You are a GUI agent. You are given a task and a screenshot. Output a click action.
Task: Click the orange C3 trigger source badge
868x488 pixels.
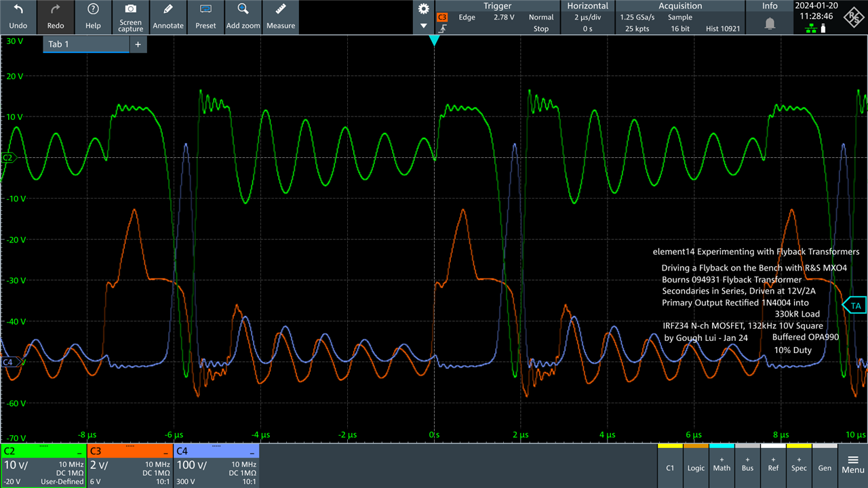[442, 17]
